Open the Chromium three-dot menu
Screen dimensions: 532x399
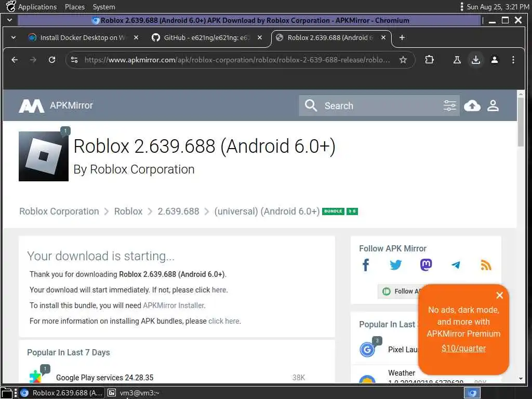(513, 60)
